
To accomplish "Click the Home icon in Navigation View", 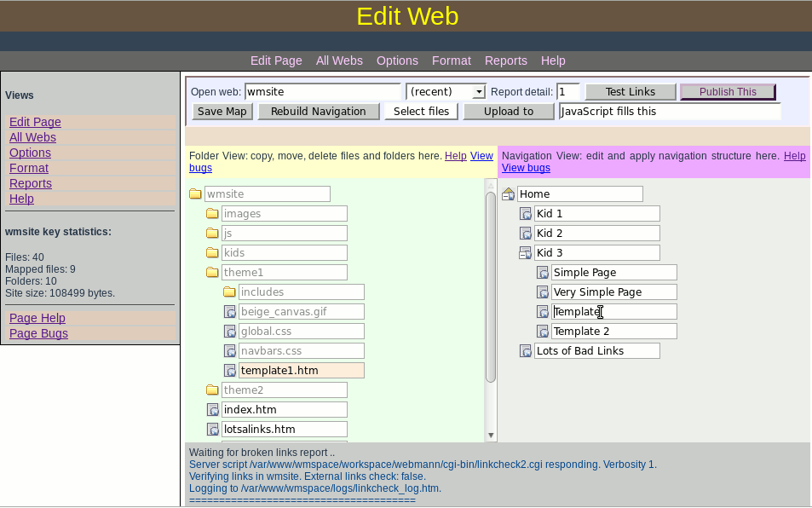I will pos(508,194).
